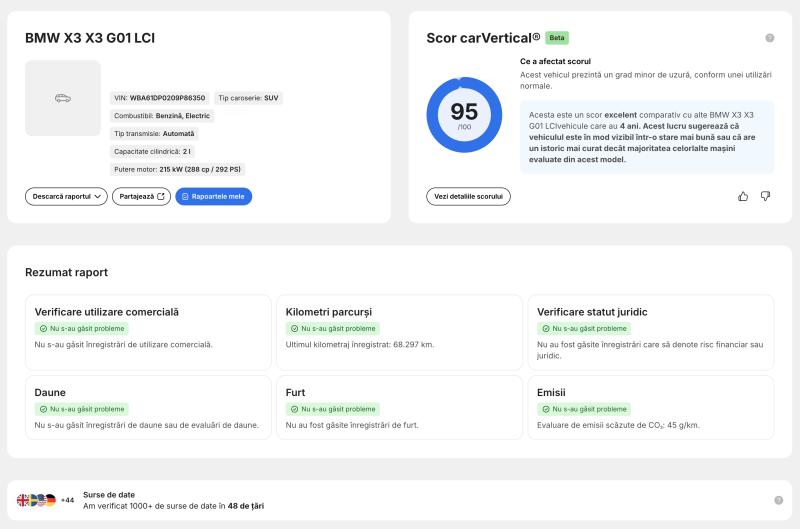Click the car placeholder image
This screenshot has height=529, width=800.
click(63, 98)
